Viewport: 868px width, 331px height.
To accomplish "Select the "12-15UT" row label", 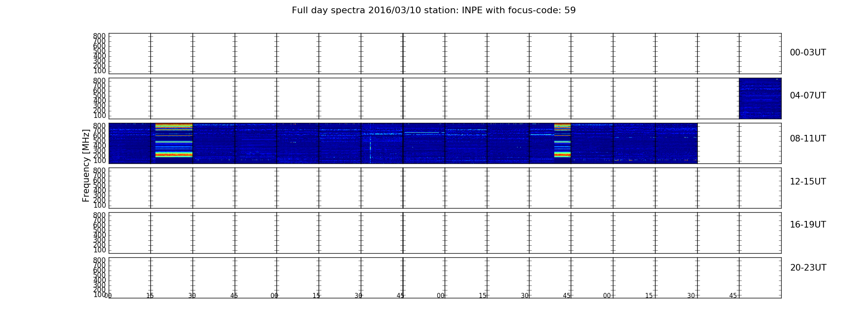I will click(x=808, y=182).
